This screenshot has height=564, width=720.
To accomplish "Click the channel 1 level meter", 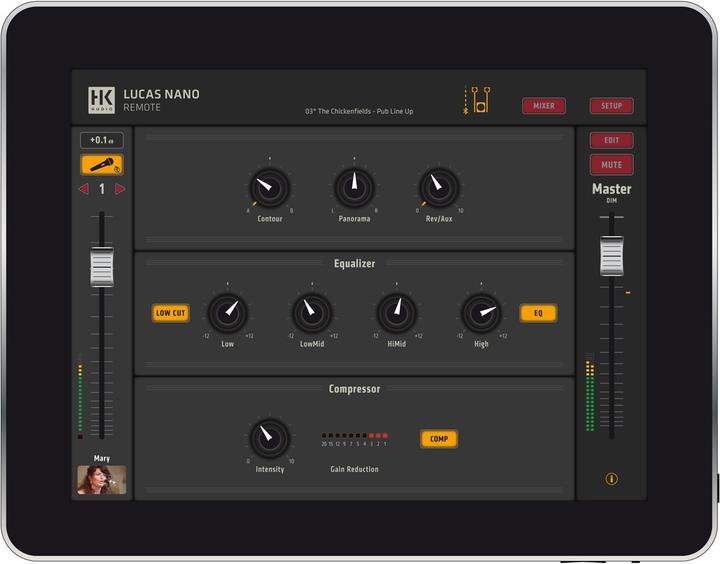I will (x=80, y=396).
